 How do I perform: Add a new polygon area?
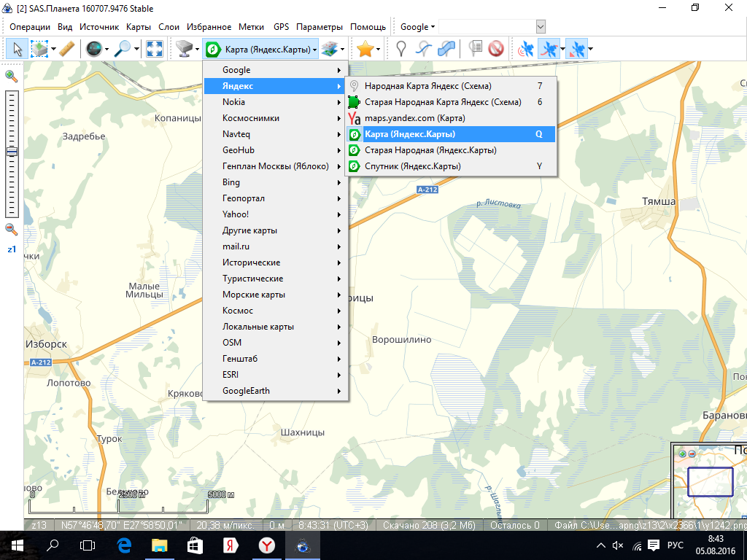pos(446,49)
